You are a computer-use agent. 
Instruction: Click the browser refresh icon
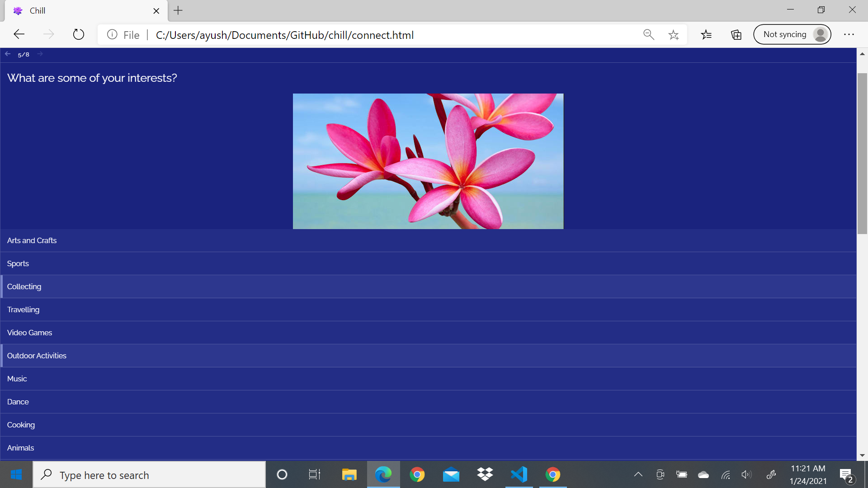[x=78, y=34]
